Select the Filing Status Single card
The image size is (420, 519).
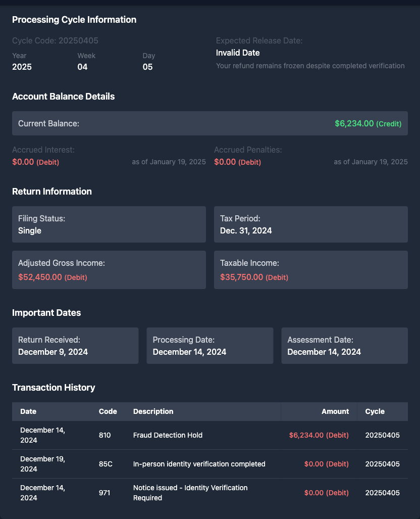[109, 224]
